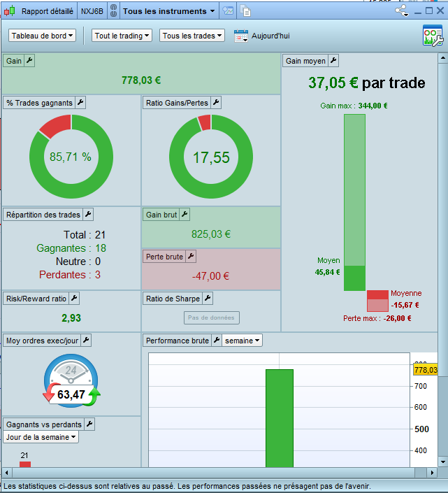Minimize the report window
This screenshot has width=448, height=493.
(417, 11)
